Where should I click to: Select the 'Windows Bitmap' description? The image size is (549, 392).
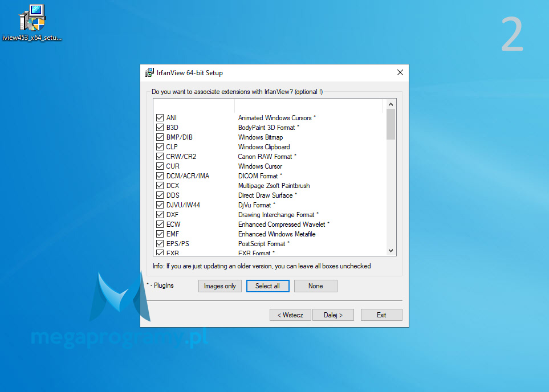coord(261,137)
